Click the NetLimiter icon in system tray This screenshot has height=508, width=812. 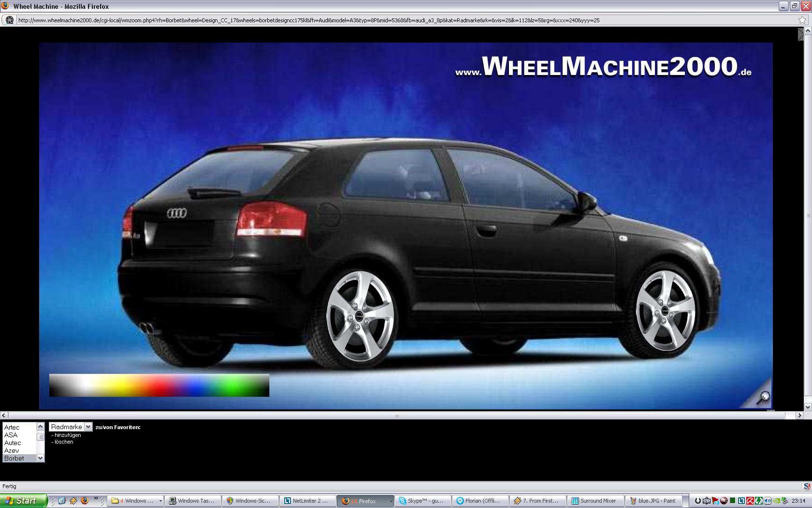[741, 501]
